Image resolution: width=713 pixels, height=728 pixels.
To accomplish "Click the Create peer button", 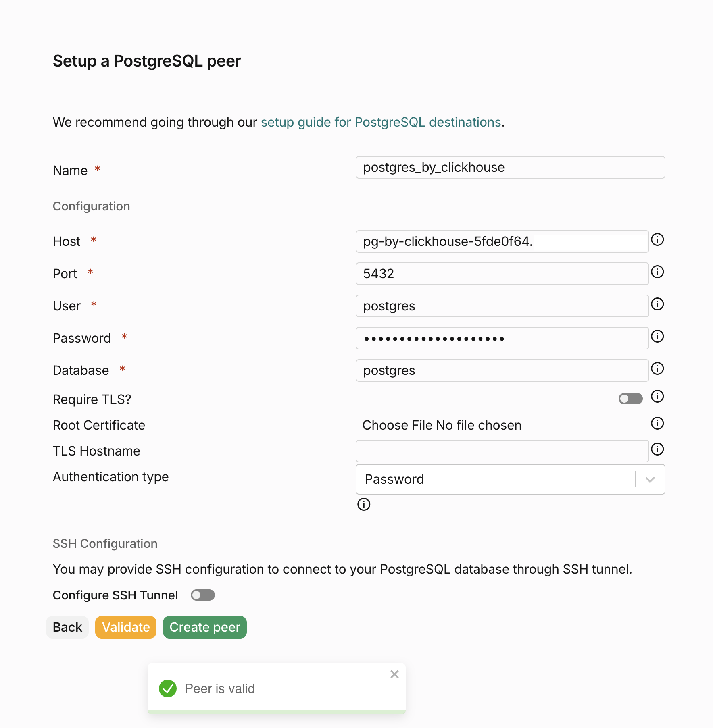I will (204, 627).
